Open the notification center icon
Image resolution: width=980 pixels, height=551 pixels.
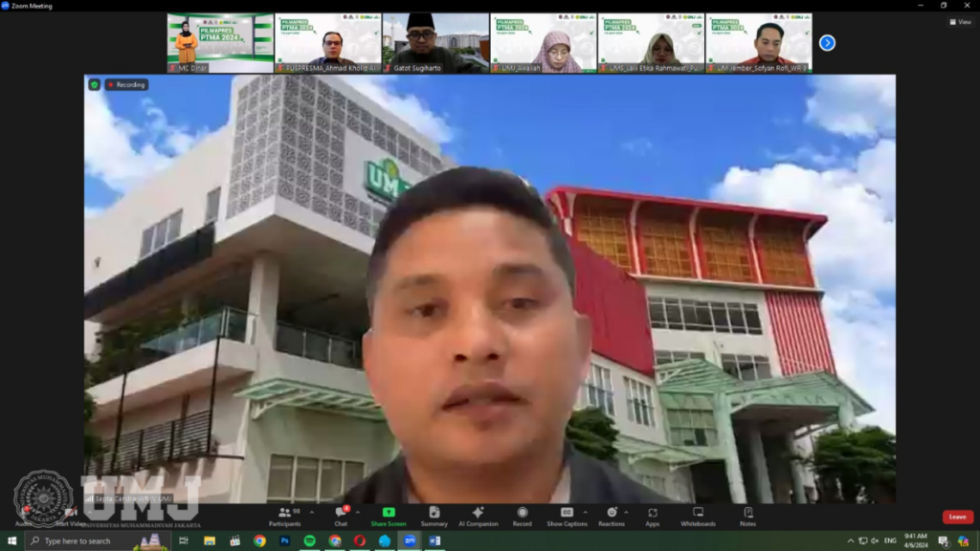943,541
